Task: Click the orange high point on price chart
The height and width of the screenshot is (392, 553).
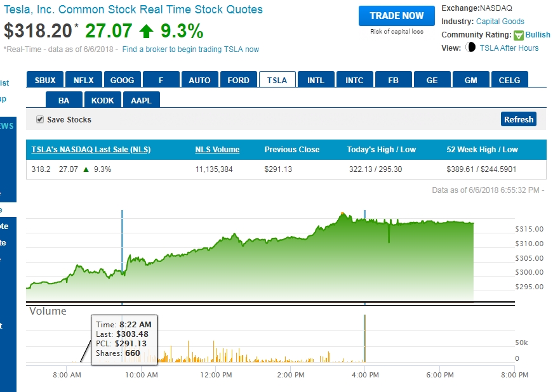Action: 342,213
